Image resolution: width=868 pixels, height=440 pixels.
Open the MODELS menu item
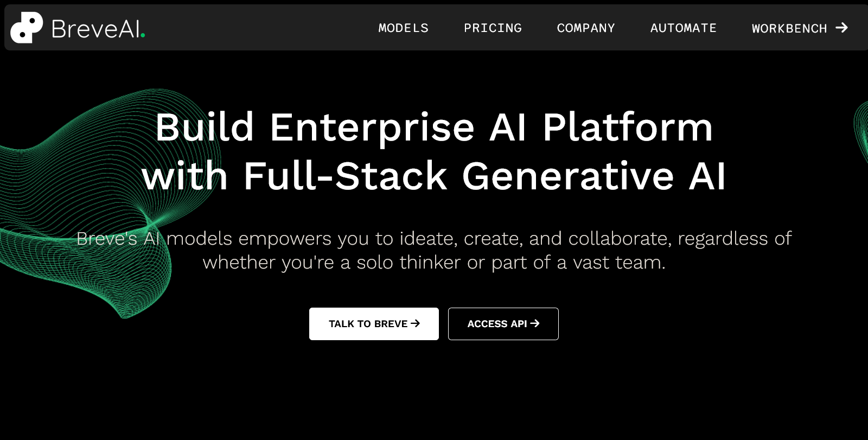click(x=403, y=28)
